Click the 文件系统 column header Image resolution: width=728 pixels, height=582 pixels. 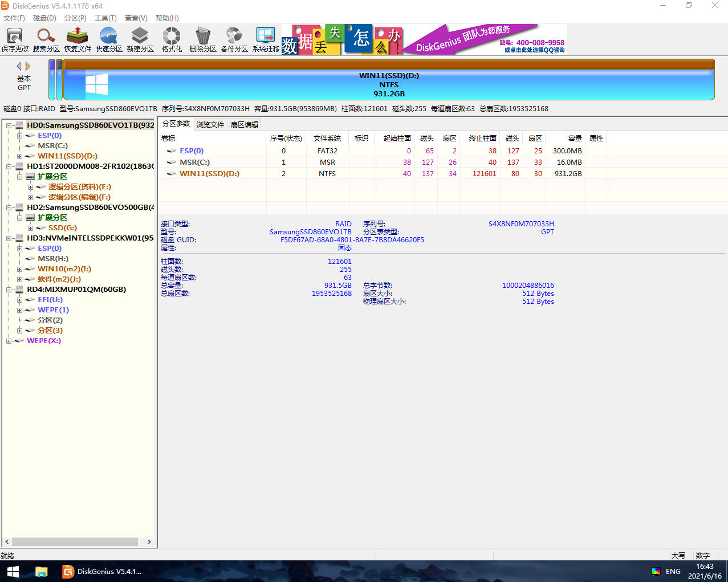[327, 138]
